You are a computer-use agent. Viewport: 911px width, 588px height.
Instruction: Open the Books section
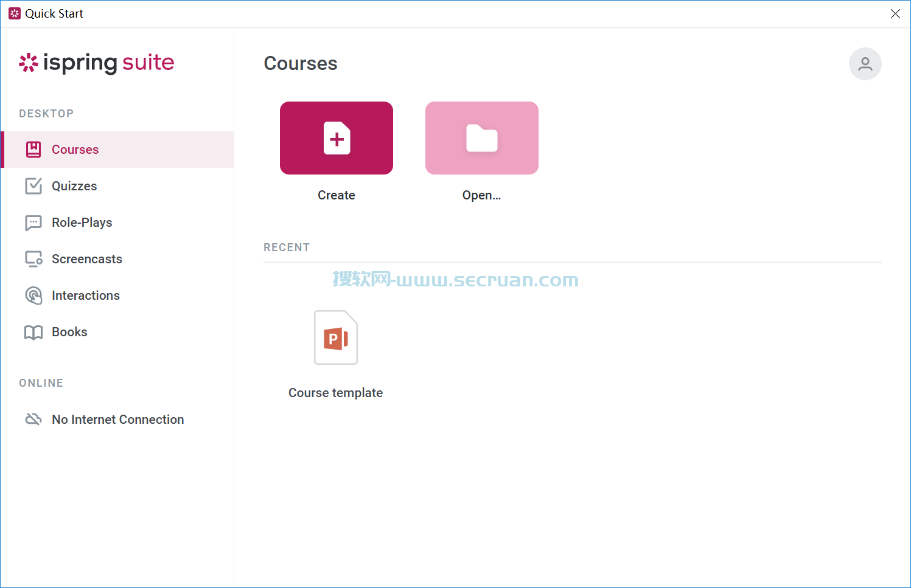click(x=117, y=332)
